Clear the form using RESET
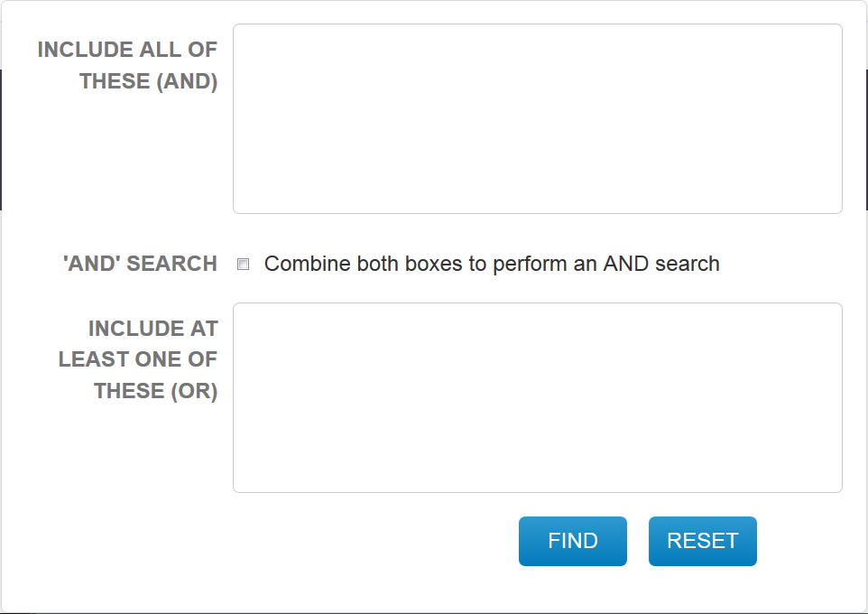Image resolution: width=868 pixels, height=614 pixels. click(702, 541)
